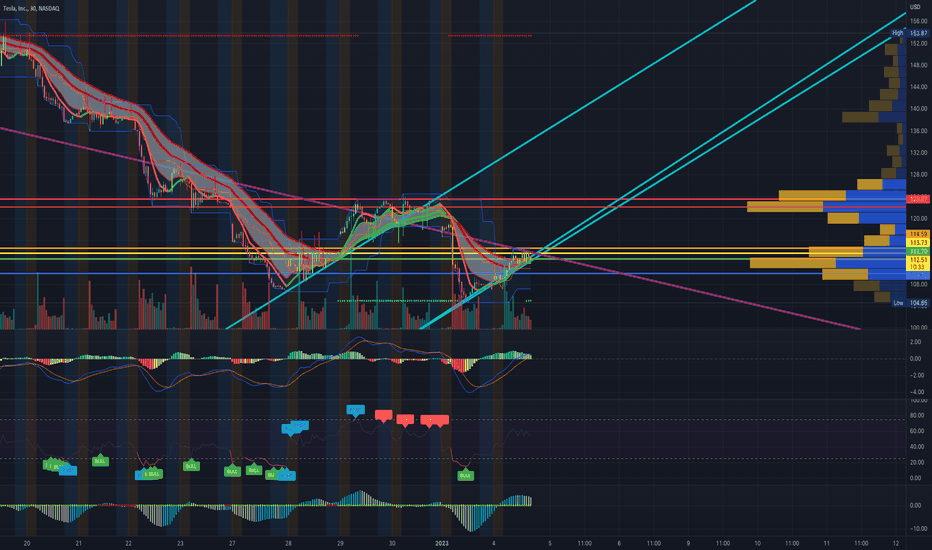The height and width of the screenshot is (550, 932).
Task: Click the 40.00 oscillator scale value
Action: pyautogui.click(x=917, y=447)
